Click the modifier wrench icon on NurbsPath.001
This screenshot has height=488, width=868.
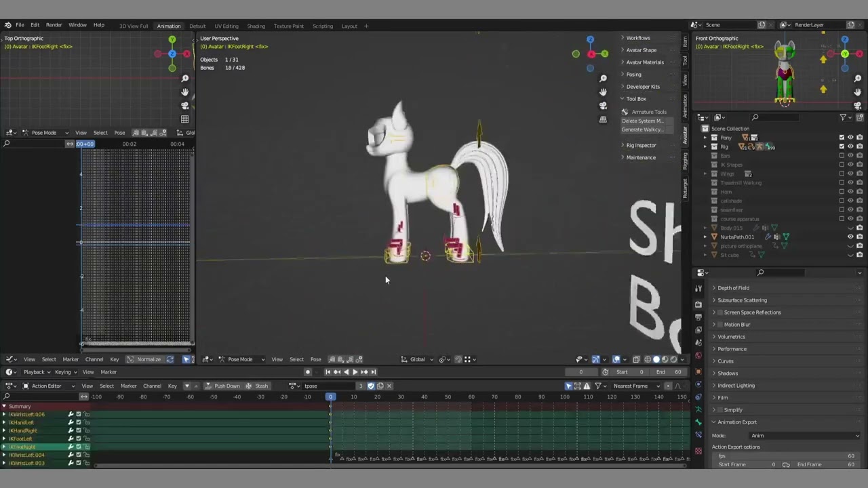tap(768, 237)
